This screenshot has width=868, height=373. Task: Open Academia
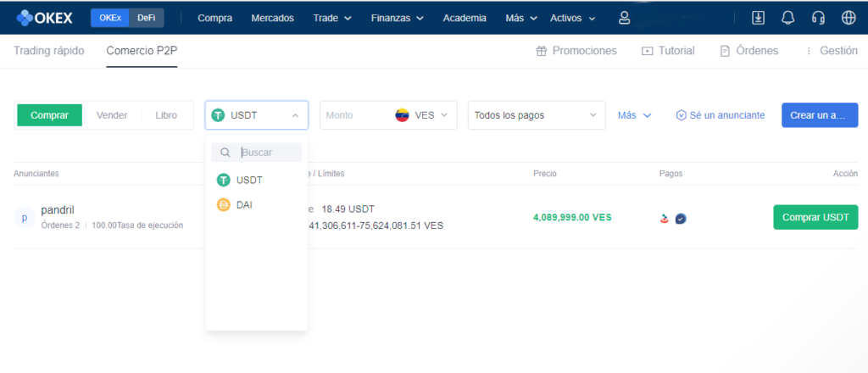(x=465, y=18)
